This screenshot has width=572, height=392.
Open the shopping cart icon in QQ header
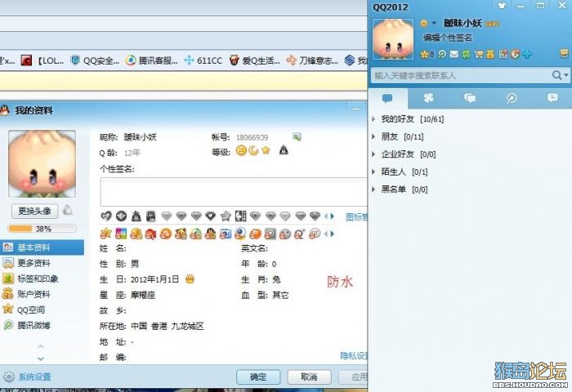pyautogui.click(x=478, y=55)
